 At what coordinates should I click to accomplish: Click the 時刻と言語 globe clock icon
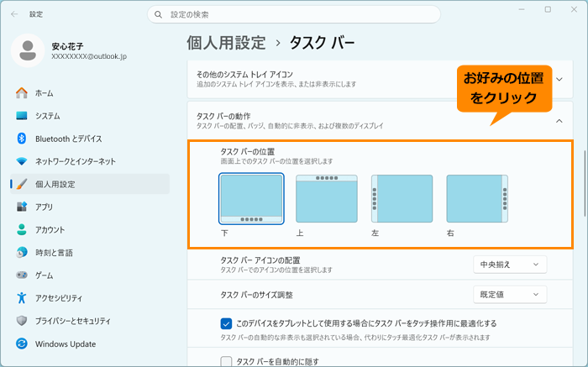22,253
